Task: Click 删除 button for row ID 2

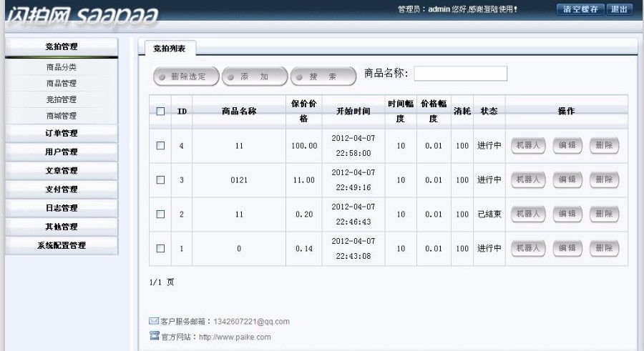Action: point(604,214)
